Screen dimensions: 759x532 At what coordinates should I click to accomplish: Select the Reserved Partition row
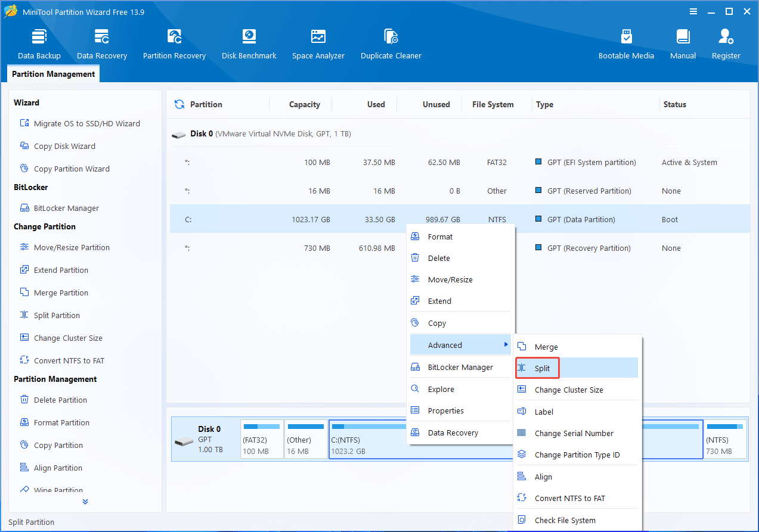tap(460, 191)
